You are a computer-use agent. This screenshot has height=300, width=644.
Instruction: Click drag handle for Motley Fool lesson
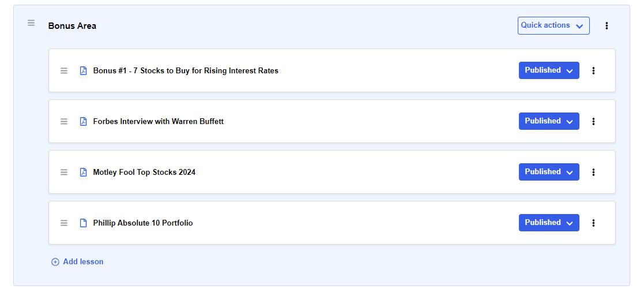pyautogui.click(x=64, y=172)
